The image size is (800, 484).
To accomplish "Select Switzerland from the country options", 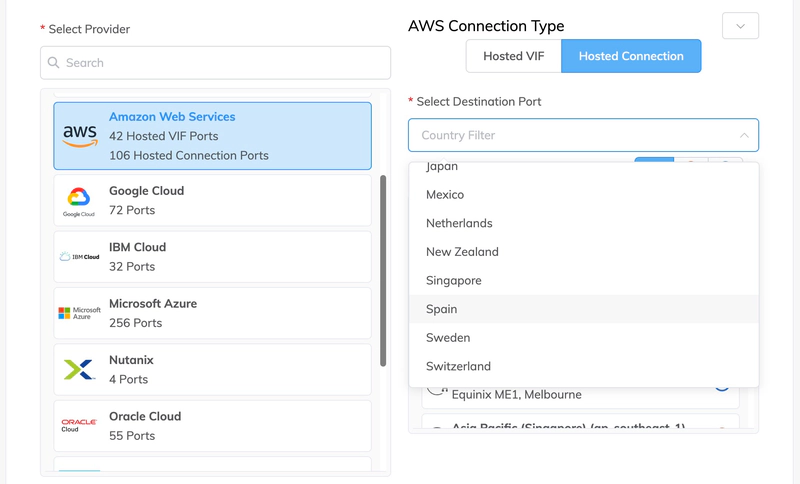I will [458, 366].
